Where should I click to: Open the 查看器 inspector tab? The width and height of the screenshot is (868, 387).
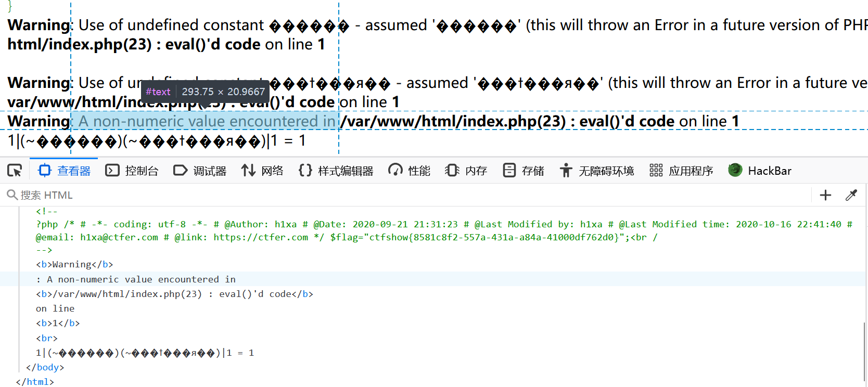point(64,171)
